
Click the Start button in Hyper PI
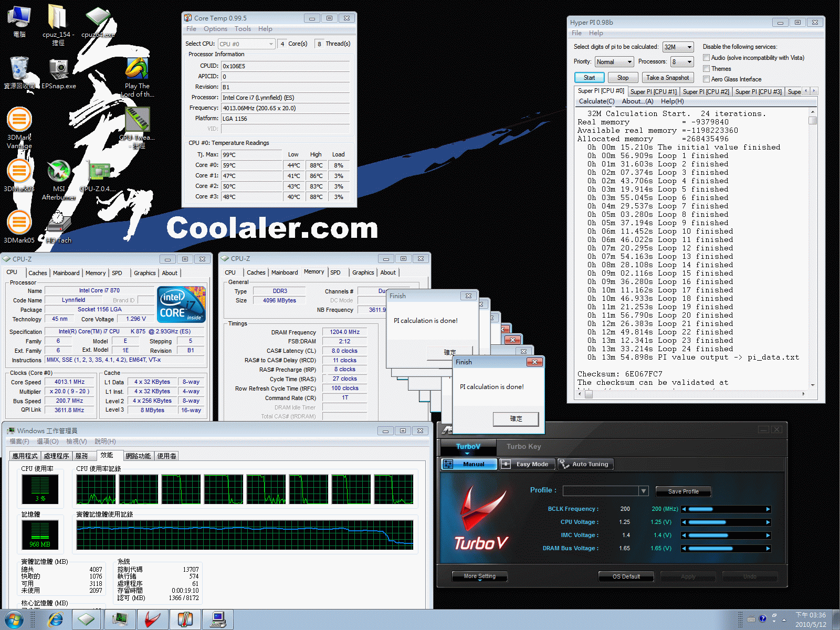point(589,78)
